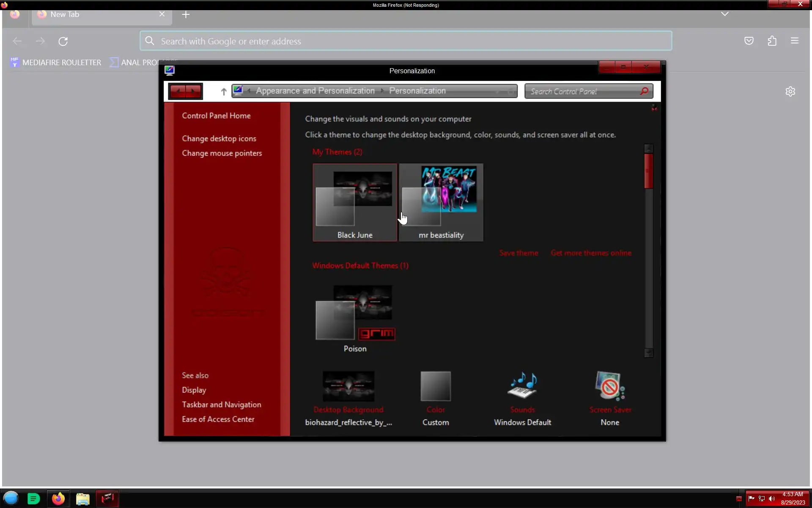Open the Sounds settings icon

click(522, 385)
